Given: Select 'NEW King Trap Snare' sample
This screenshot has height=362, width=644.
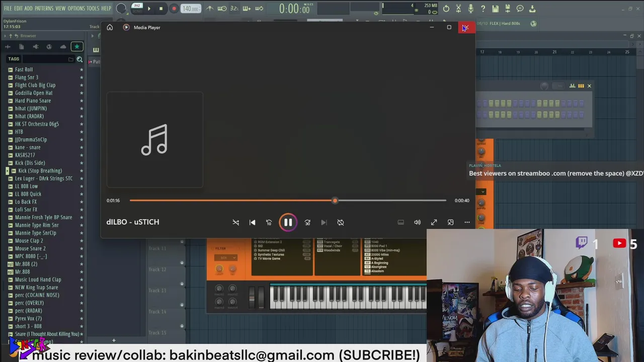Looking at the screenshot, I should point(36,287).
